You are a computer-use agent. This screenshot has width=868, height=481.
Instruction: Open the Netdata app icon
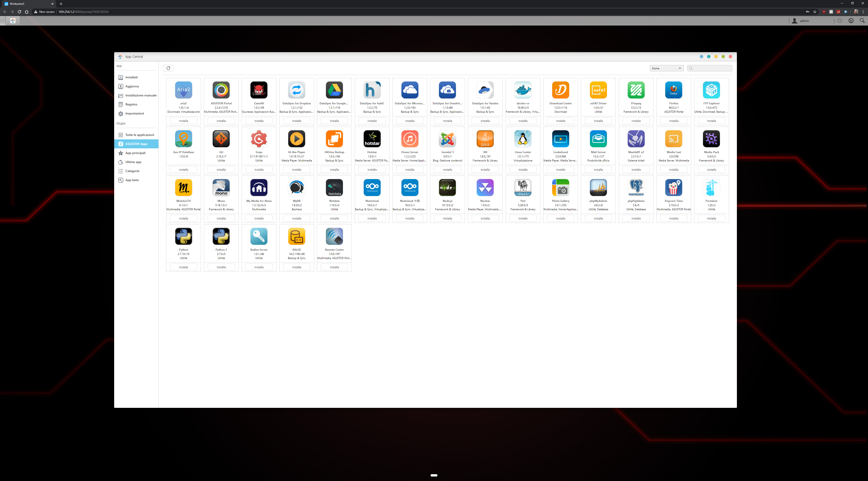click(334, 187)
